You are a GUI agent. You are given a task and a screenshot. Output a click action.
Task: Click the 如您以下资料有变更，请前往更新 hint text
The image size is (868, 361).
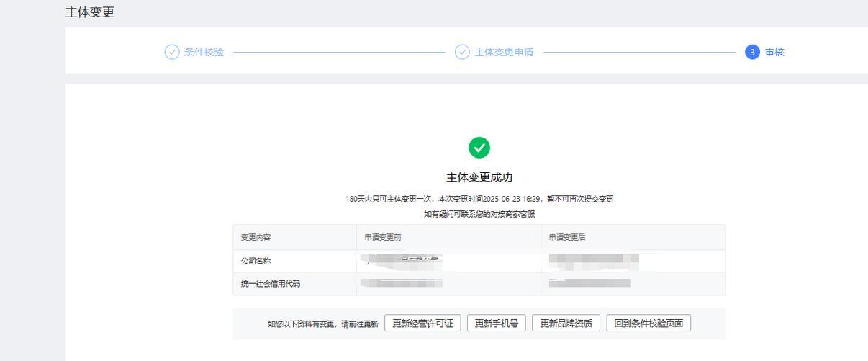[323, 324]
